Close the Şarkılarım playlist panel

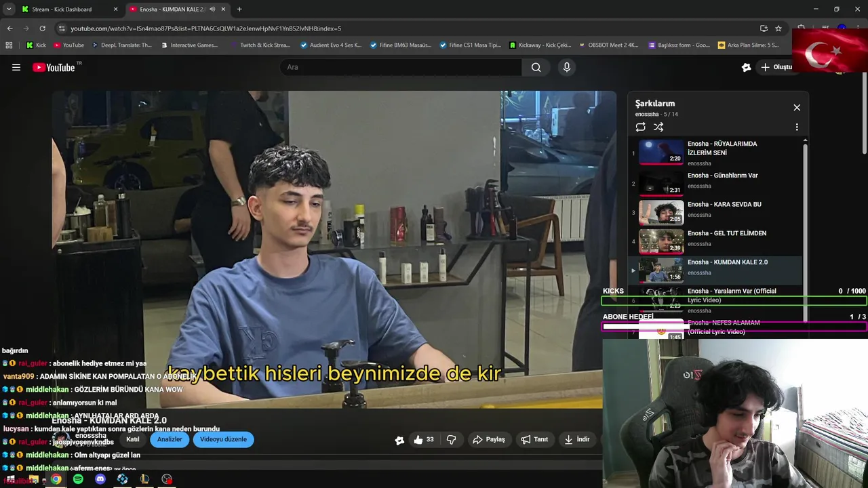(797, 108)
